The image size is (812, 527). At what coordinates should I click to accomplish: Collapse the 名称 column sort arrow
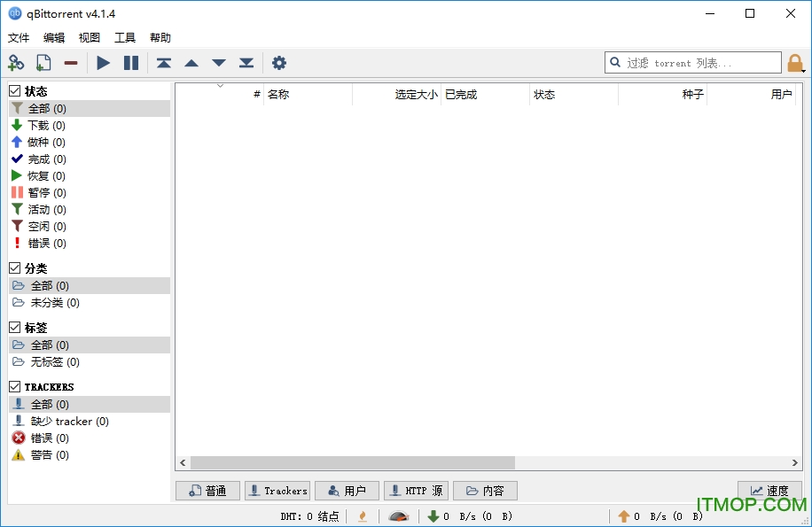(220, 86)
